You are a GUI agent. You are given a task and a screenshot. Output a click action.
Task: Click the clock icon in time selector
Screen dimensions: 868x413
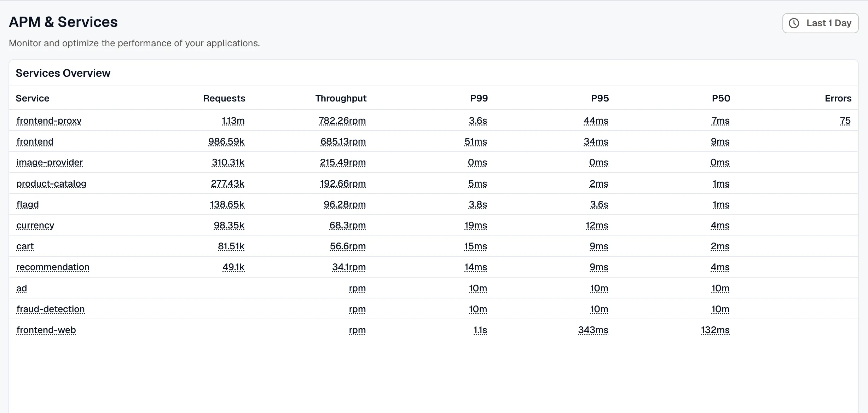pyautogui.click(x=794, y=23)
